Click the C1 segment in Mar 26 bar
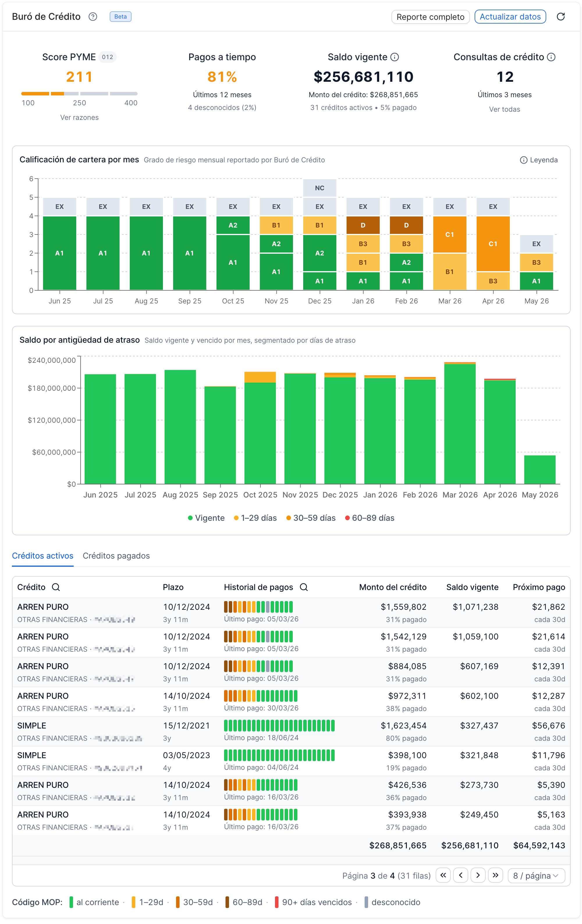 449,234
